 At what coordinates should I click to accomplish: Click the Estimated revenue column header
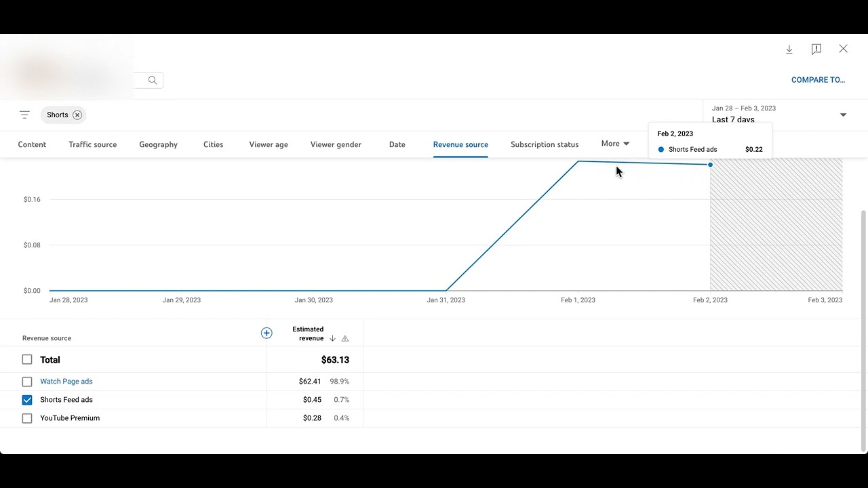click(x=308, y=333)
